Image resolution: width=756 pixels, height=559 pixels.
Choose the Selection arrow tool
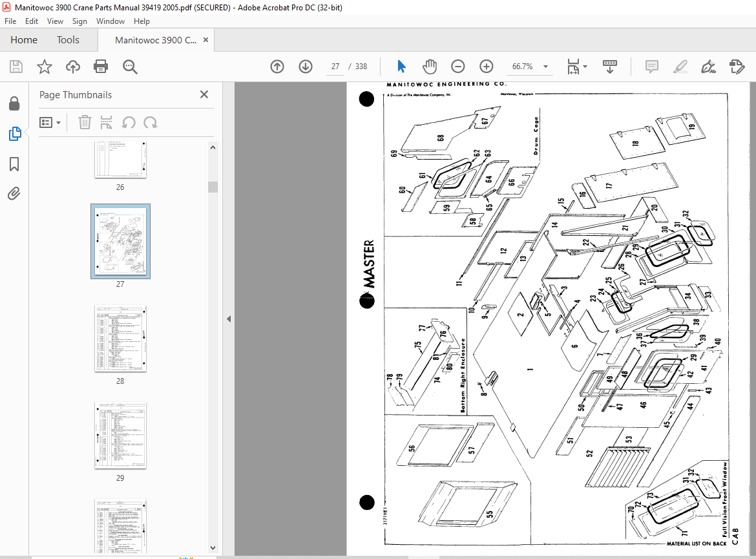click(401, 67)
